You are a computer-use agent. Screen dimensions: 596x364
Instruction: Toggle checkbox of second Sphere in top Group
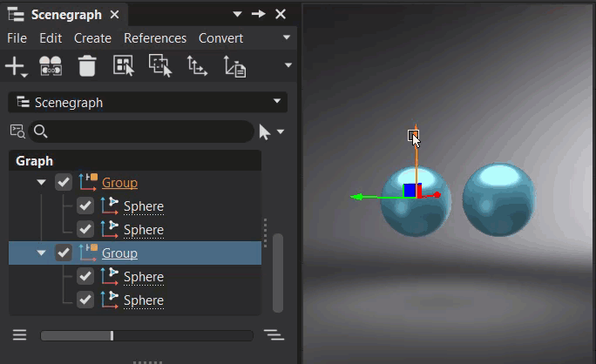point(85,229)
